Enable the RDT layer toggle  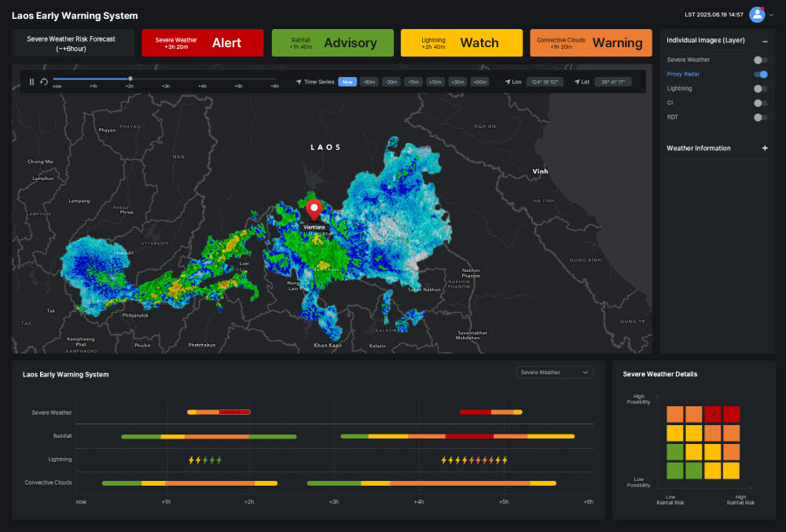(x=760, y=117)
